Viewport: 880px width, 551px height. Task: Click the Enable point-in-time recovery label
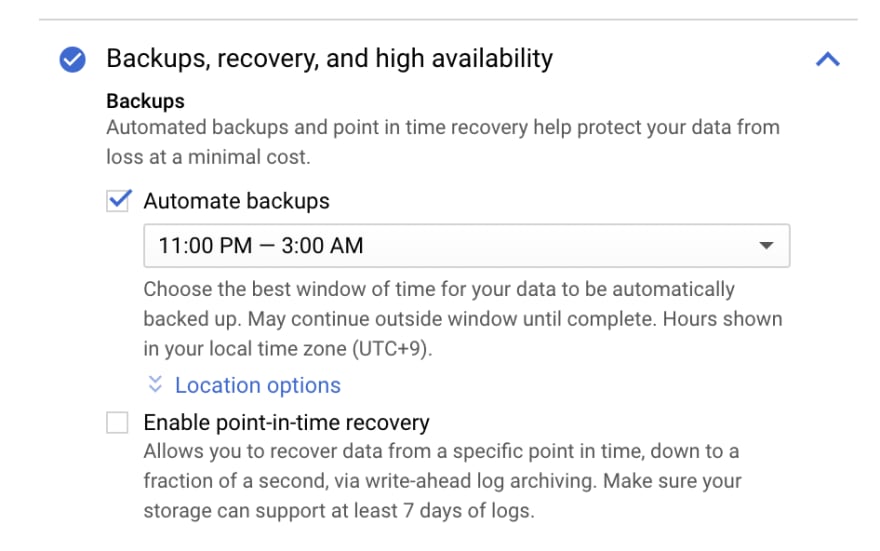[286, 423]
